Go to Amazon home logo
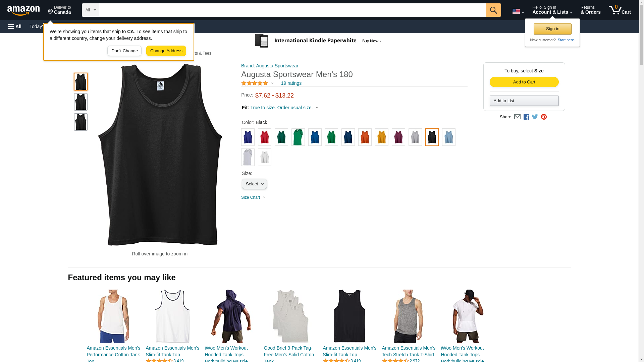 23,10
